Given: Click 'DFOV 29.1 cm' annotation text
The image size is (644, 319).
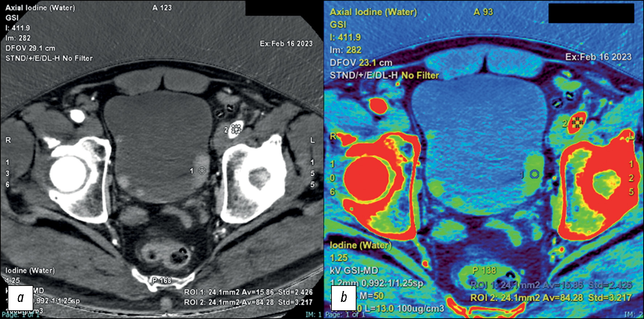Looking at the screenshot, I should pos(30,48).
